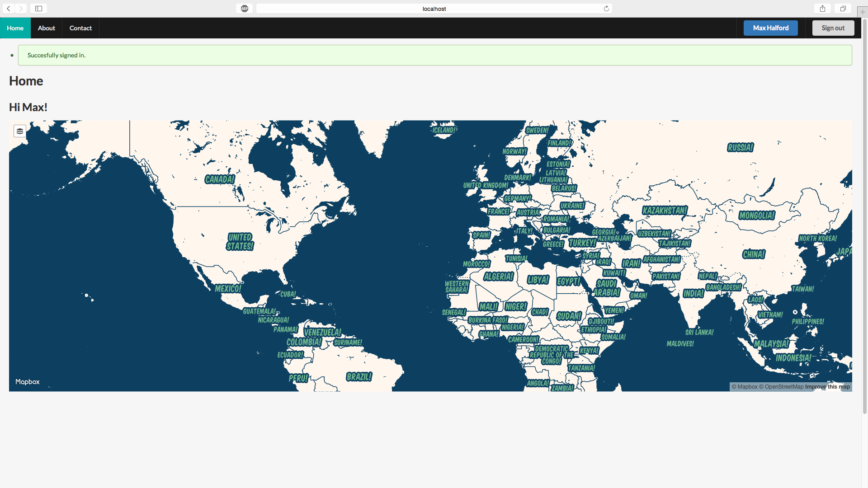This screenshot has width=868, height=488.
Task: Show all tabs overview icon
Action: pos(843,9)
